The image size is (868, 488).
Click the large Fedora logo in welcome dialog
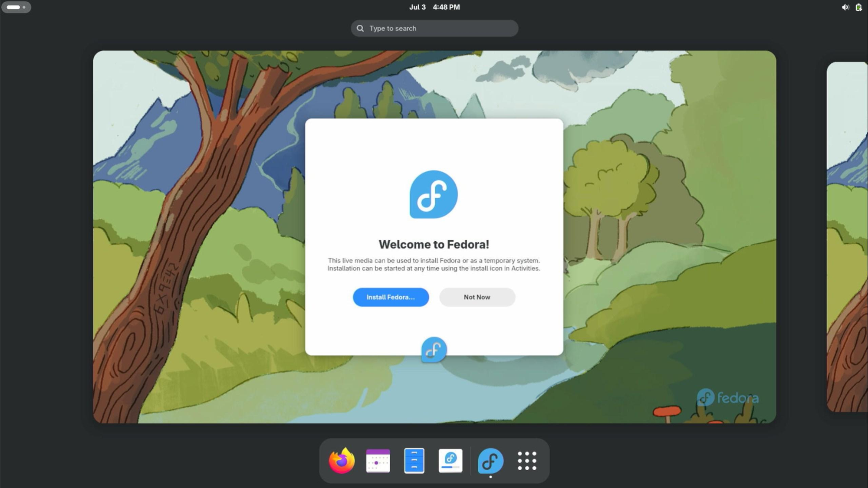434,194
